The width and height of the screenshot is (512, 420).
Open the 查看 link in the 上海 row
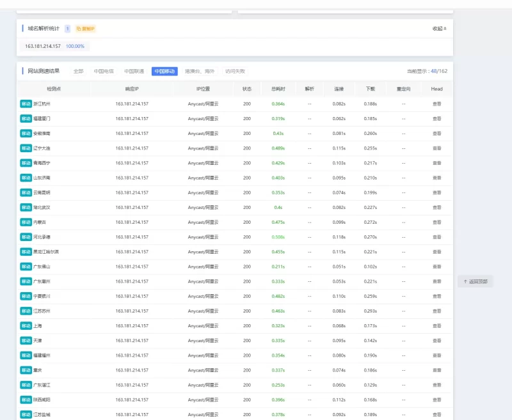pyautogui.click(x=436, y=326)
